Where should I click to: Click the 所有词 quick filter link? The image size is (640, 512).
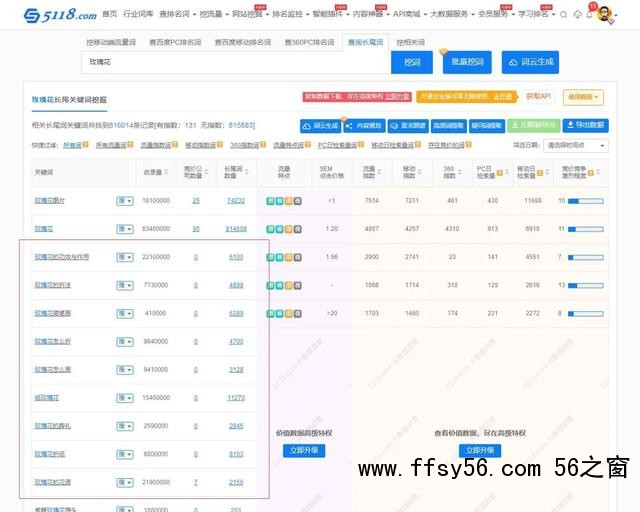pos(72,145)
